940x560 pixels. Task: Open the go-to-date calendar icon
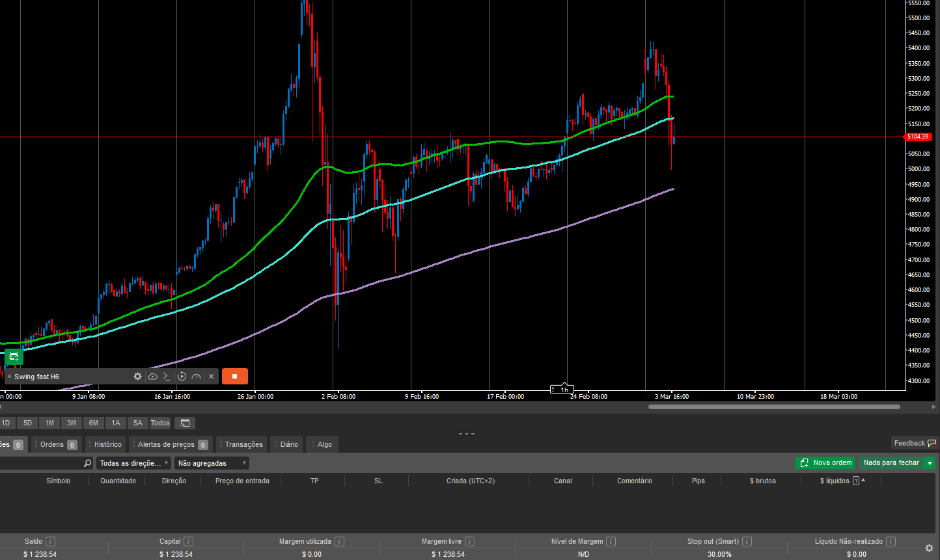click(x=185, y=423)
